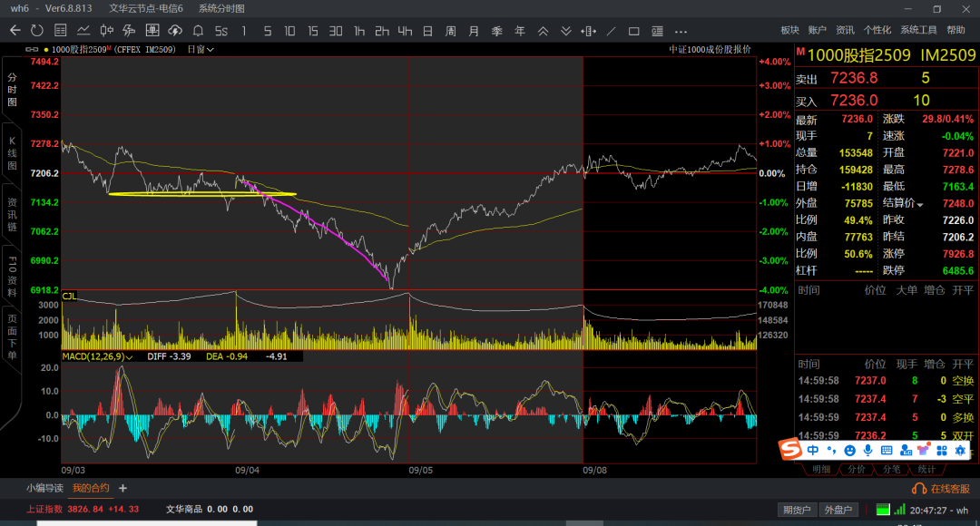
Task: Select the 季 quarterly period button
Action: (497, 31)
